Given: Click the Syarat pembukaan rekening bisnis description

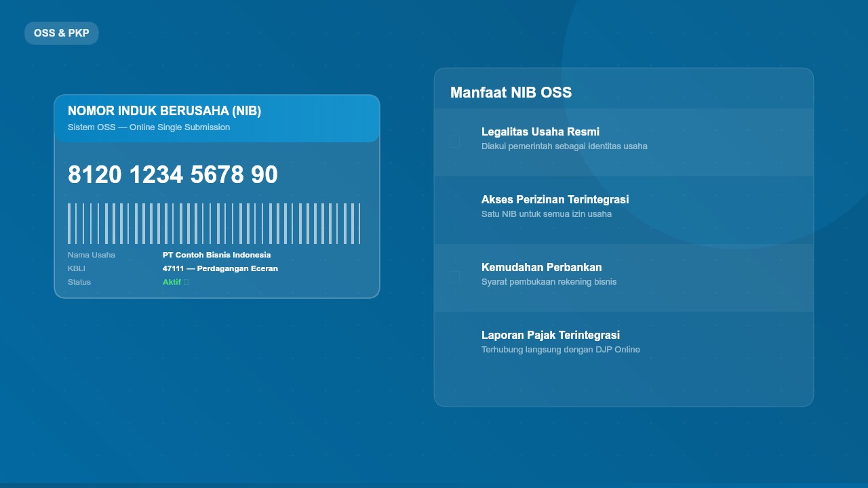Looking at the screenshot, I should coord(549,282).
